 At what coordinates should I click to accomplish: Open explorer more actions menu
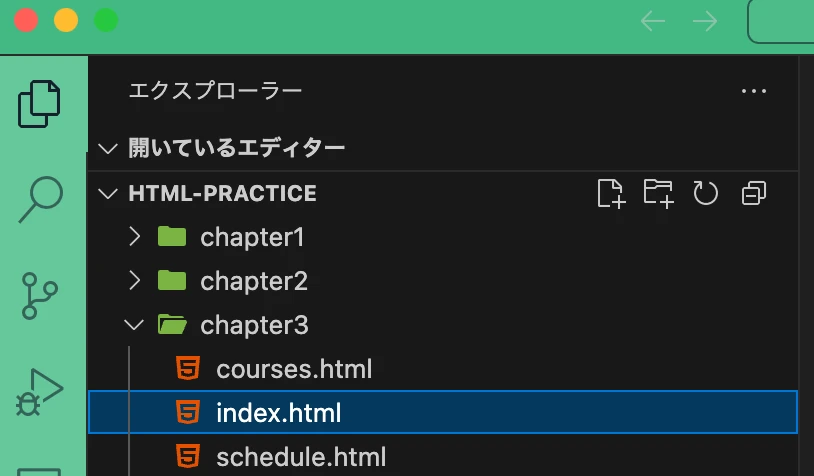tap(753, 91)
